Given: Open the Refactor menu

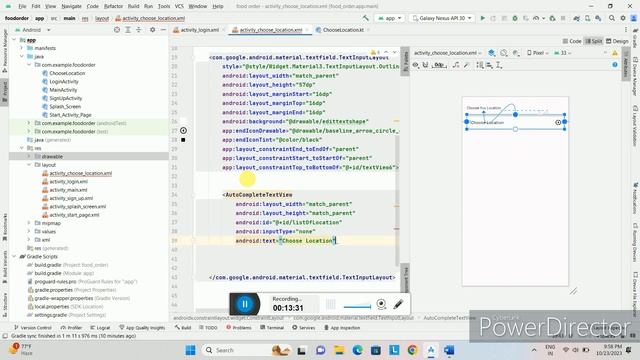Looking at the screenshot, I should [x=113, y=7].
